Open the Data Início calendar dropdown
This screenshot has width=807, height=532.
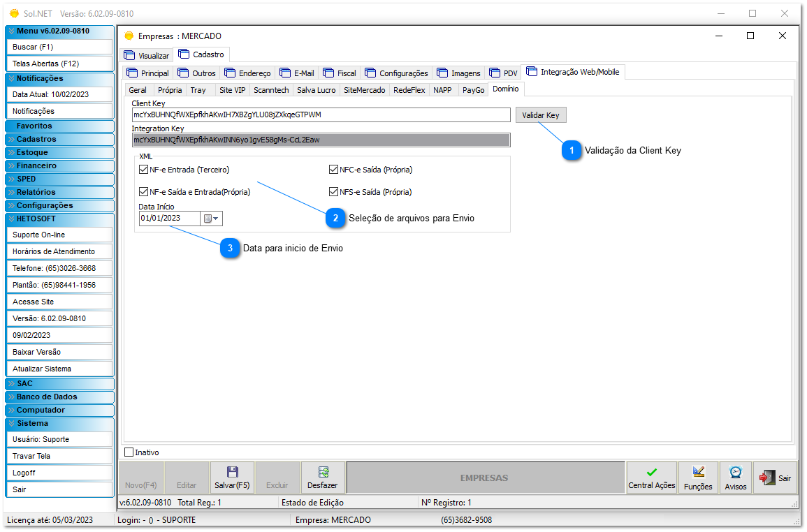pyautogui.click(x=212, y=218)
